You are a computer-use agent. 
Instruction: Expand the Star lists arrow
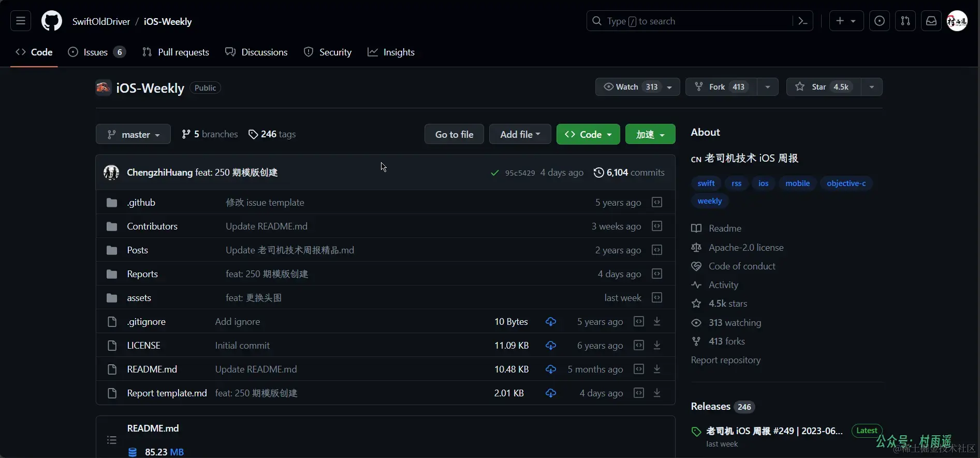(x=872, y=87)
